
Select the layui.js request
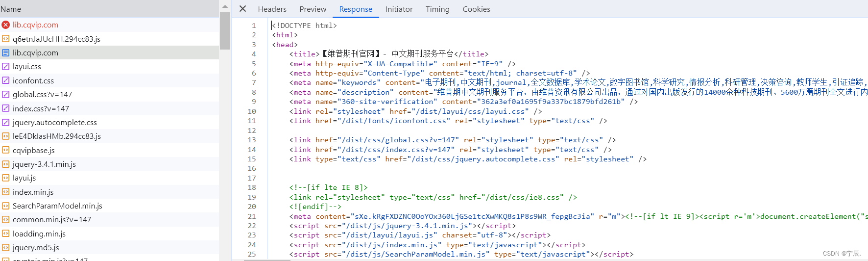click(109, 178)
